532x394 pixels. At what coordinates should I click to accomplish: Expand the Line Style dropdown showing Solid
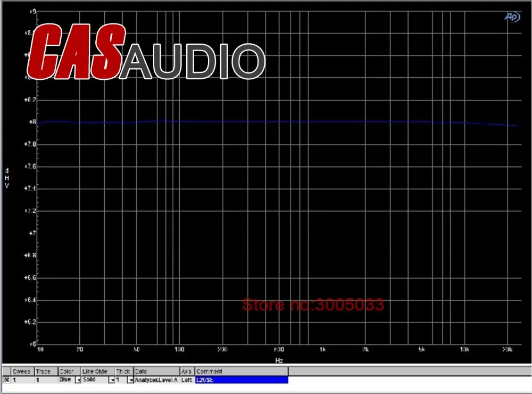click(x=112, y=380)
